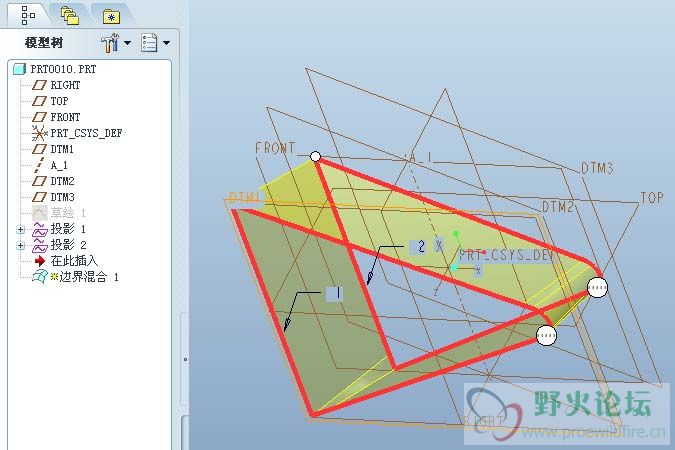675x450 pixels.
Task: Click the DTM2 plane label in viewport
Action: tap(558, 207)
